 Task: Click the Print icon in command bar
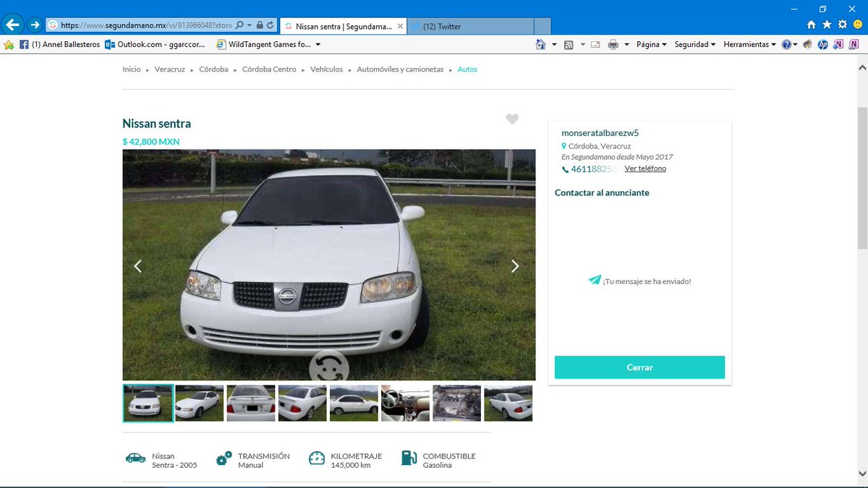(x=613, y=45)
